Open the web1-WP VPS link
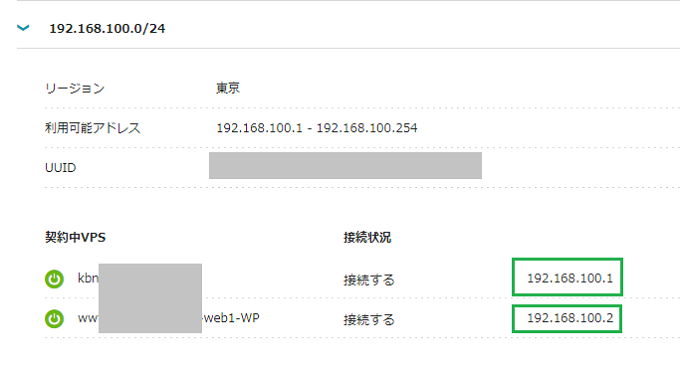Screen dimensions: 680x373 tap(169, 318)
